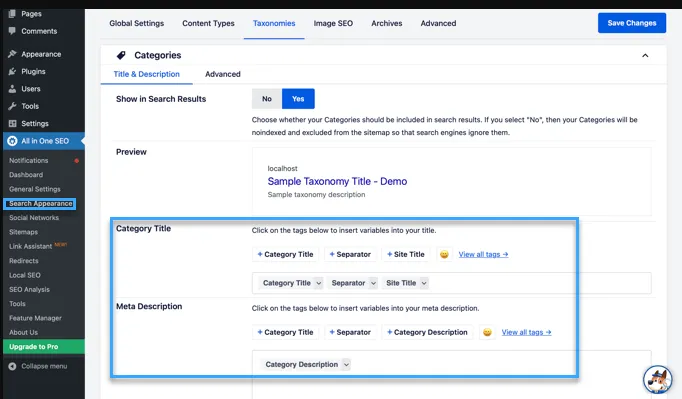
Task: Open the View all tags link for Category Title
Action: click(x=483, y=255)
